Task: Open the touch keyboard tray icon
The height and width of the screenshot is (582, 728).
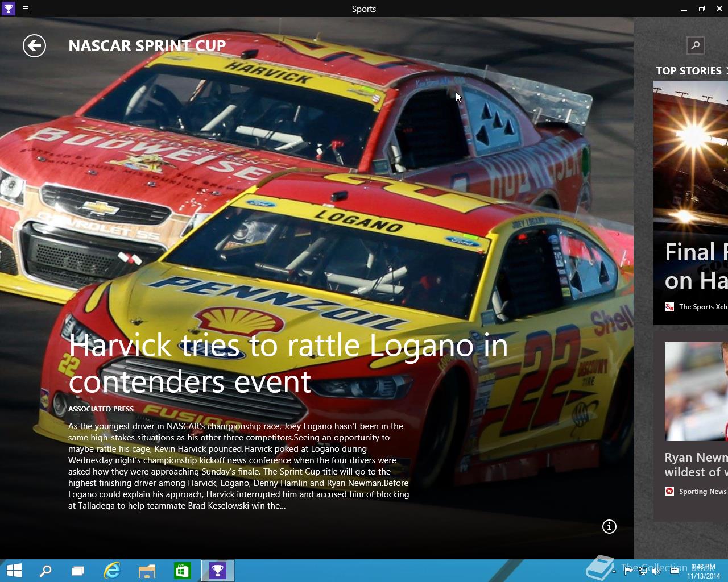Action: 674,571
